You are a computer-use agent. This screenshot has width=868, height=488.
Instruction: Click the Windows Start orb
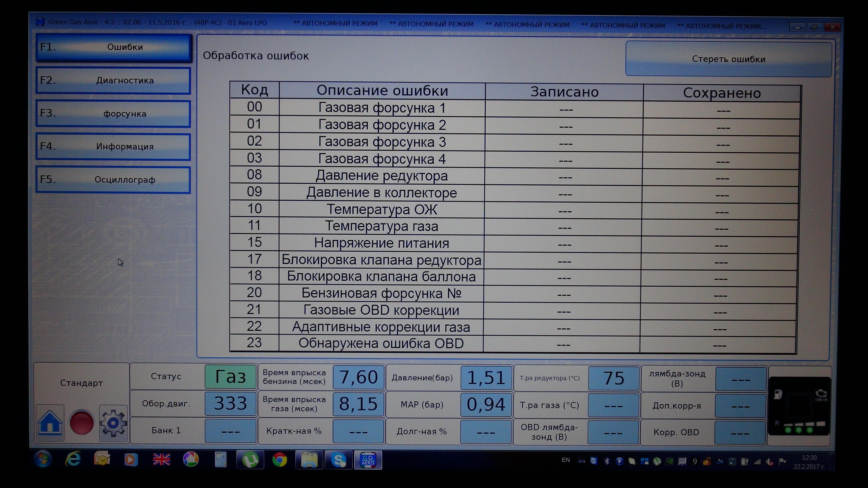click(43, 459)
